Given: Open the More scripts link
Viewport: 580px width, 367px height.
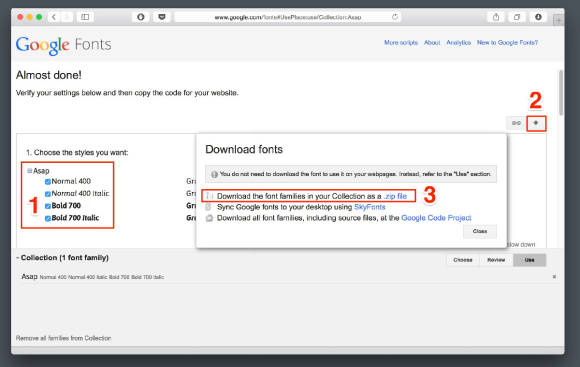Looking at the screenshot, I should (401, 43).
